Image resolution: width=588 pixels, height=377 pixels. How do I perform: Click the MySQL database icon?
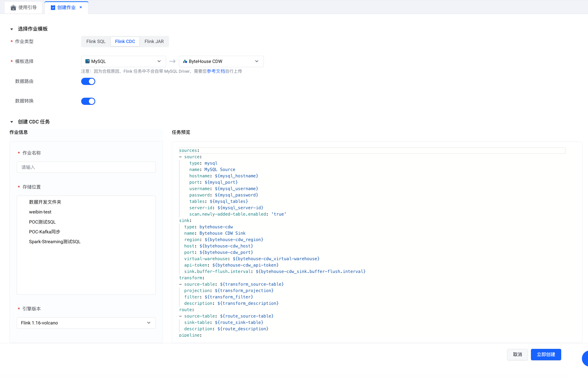[87, 61]
